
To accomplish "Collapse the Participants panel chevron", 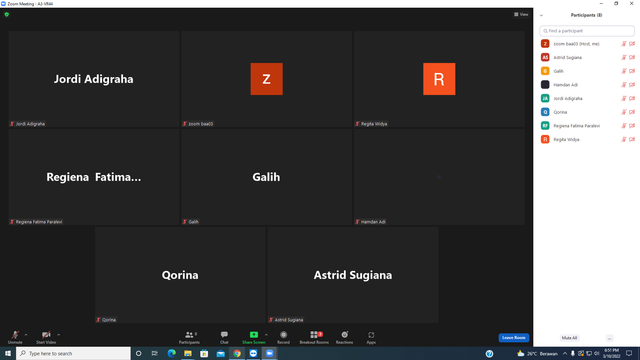I will 541,16.
